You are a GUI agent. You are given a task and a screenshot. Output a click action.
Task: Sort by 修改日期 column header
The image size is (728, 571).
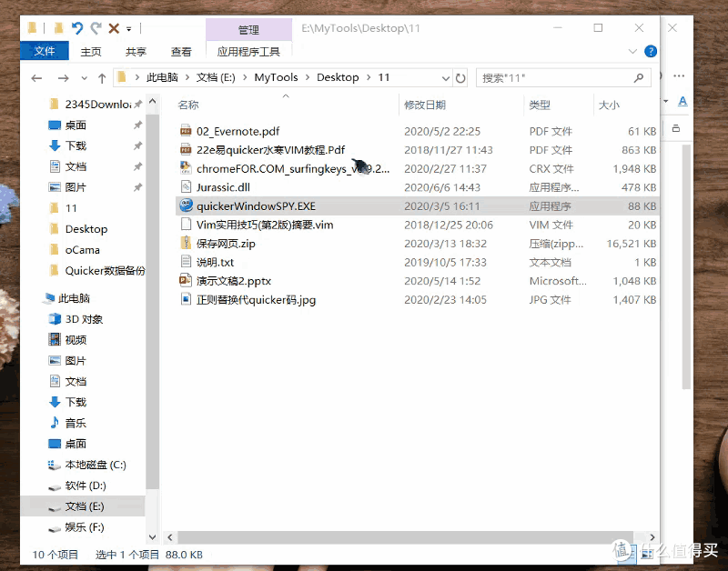pos(425,105)
